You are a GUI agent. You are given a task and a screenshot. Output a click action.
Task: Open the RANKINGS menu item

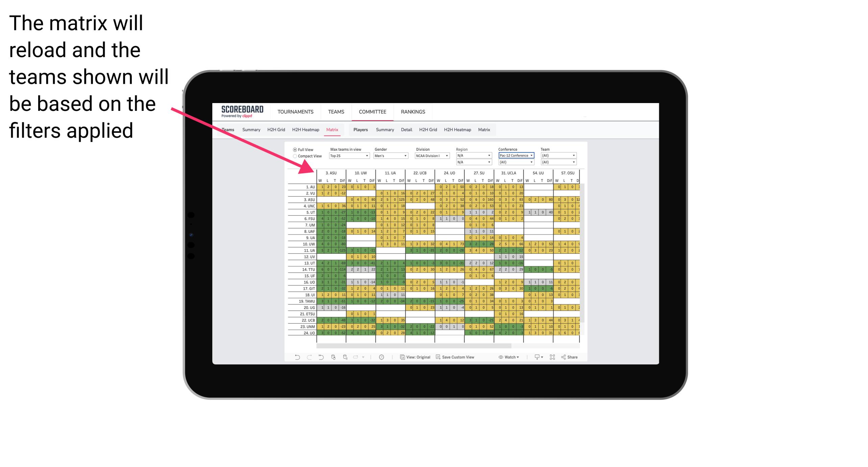[x=413, y=112]
